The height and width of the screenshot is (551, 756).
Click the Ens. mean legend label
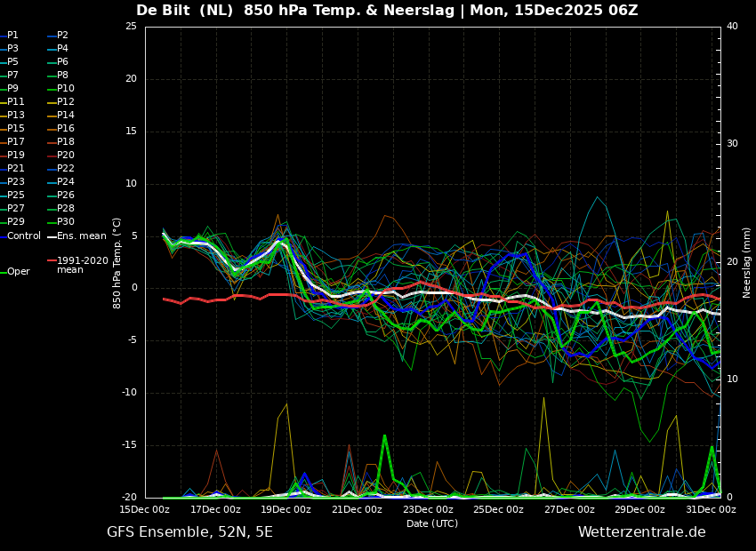[x=82, y=236]
